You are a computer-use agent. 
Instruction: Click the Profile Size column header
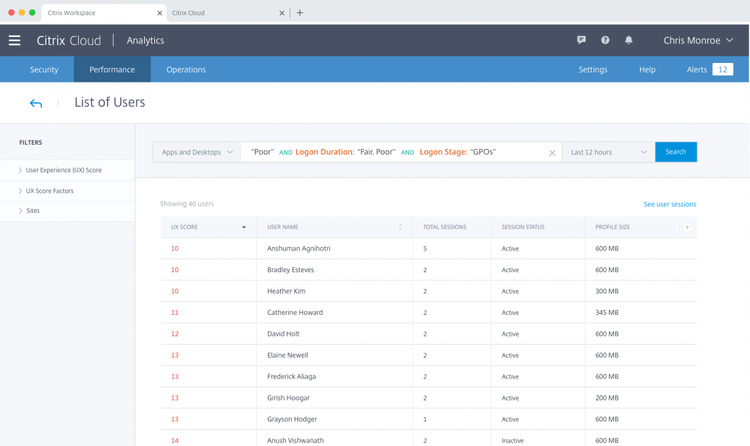[x=612, y=227]
